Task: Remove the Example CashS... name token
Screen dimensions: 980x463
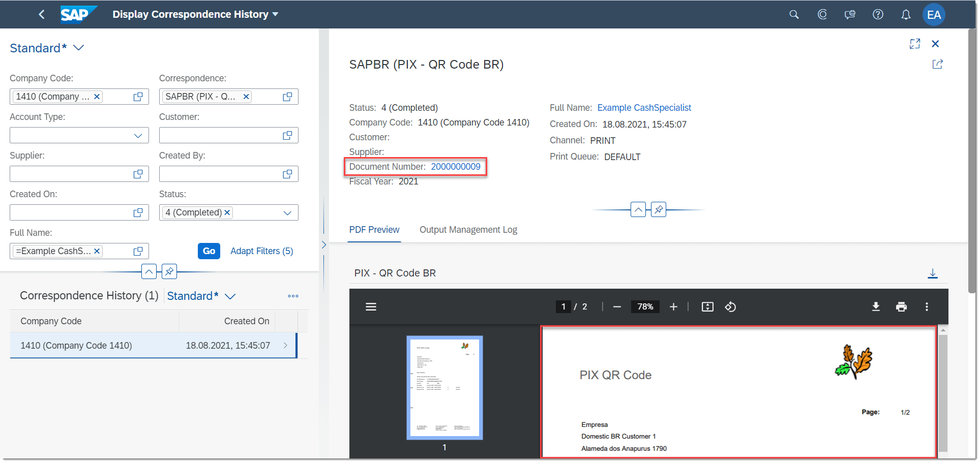Action: click(97, 251)
